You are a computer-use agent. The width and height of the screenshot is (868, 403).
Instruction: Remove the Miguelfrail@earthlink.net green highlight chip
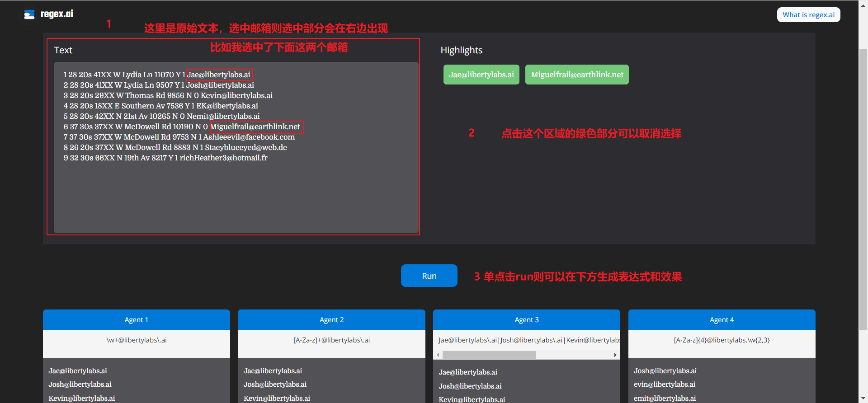click(577, 75)
